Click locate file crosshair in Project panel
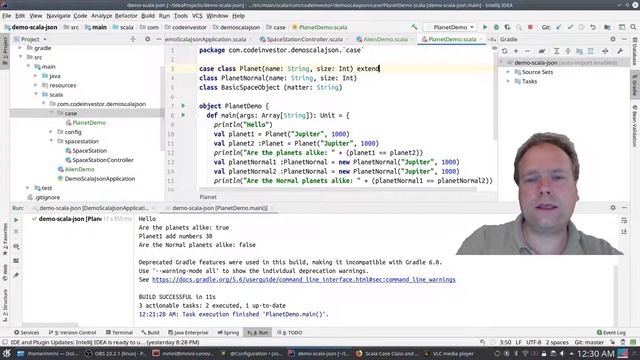The width and height of the screenshot is (640, 360). coord(133,39)
